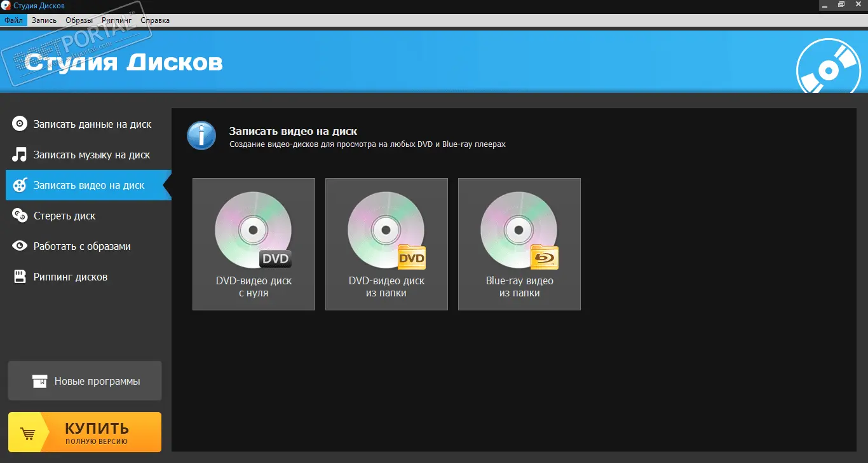Click the eye icon beside Работать с образами

pos(20,246)
